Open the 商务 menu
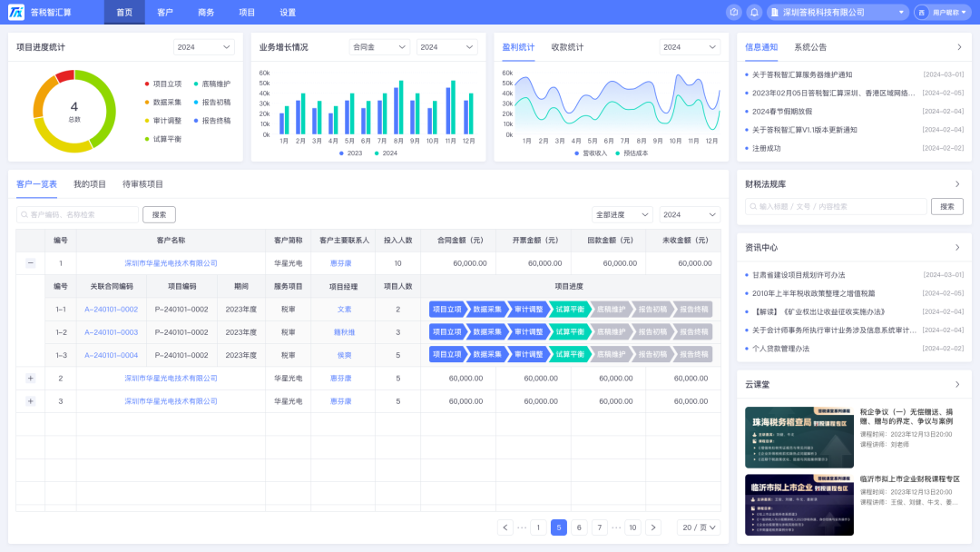This screenshot has height=552, width=980. pyautogui.click(x=206, y=13)
